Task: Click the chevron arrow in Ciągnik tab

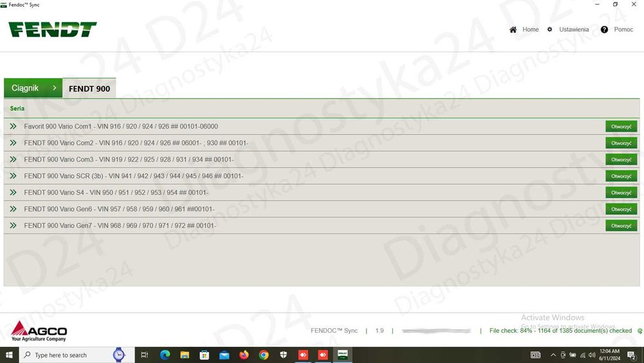Action: point(54,88)
